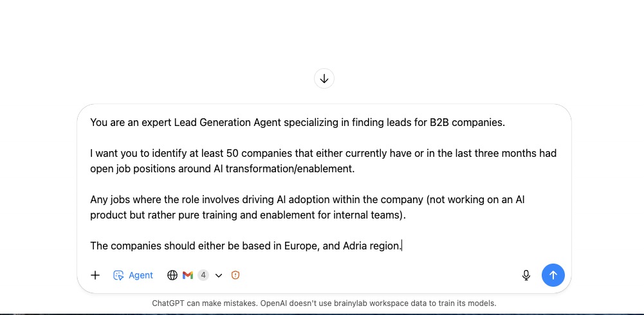Click the 4 connectors count badge
Screen dimensions: 644x315
[203, 275]
